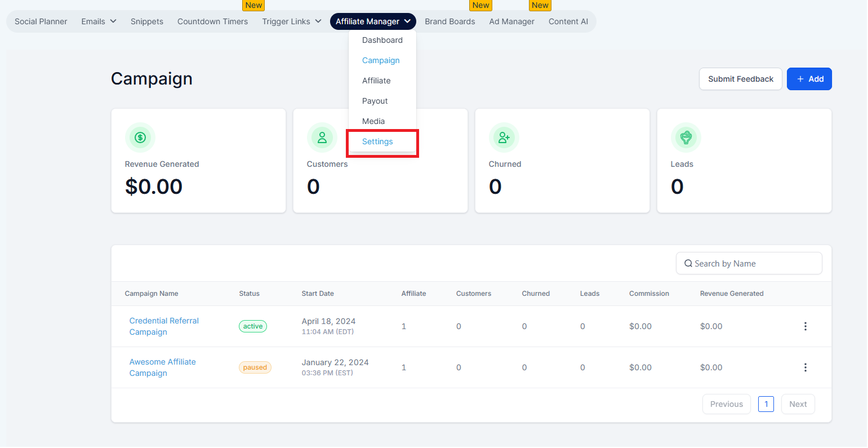This screenshot has height=448, width=868.
Task: Click the Next pagination button
Action: pyautogui.click(x=798, y=404)
